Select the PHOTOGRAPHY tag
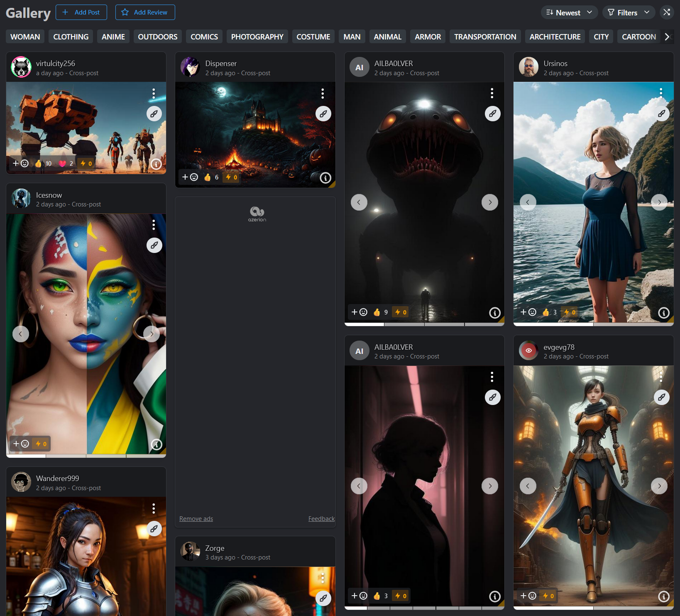This screenshot has height=616, width=680. click(x=257, y=37)
